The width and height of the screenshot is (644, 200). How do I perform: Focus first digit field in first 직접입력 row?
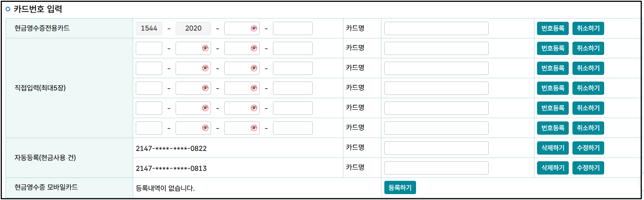click(x=149, y=48)
